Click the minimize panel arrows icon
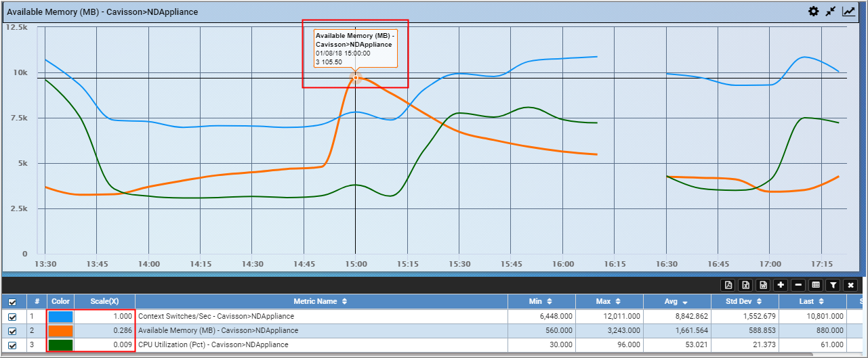This screenshot has height=358, width=868. 831,11
